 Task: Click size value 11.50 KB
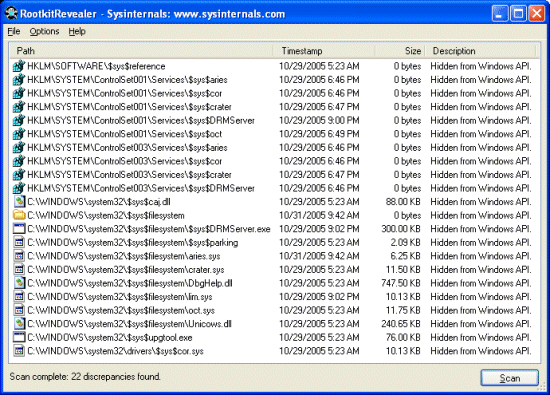tap(403, 269)
